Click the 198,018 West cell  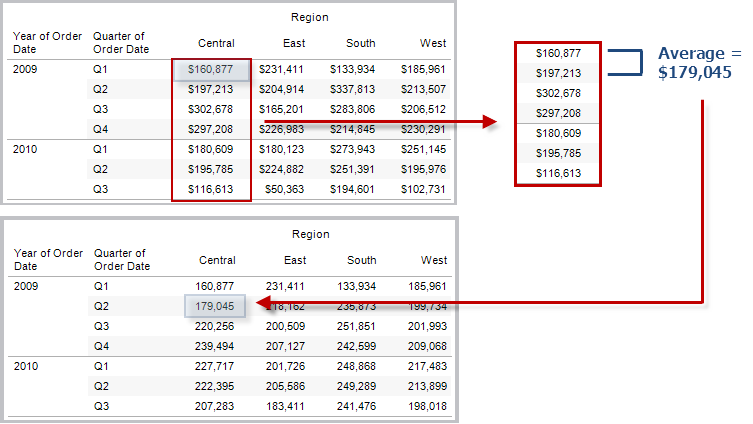428,406
